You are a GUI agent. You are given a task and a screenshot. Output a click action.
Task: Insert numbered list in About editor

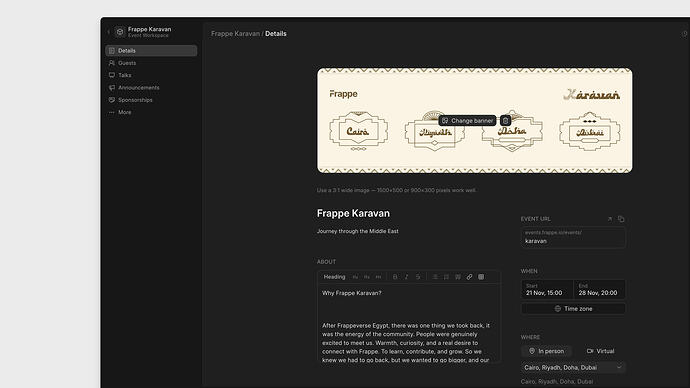click(446, 277)
